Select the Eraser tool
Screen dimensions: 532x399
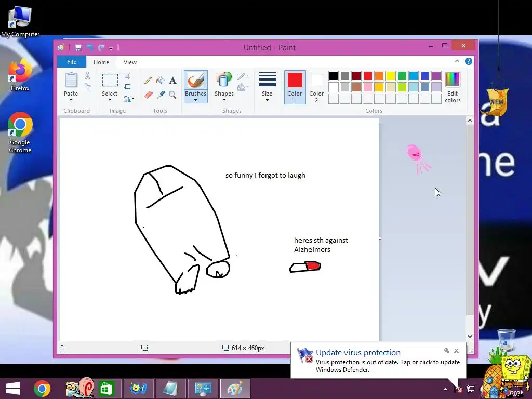click(x=148, y=95)
